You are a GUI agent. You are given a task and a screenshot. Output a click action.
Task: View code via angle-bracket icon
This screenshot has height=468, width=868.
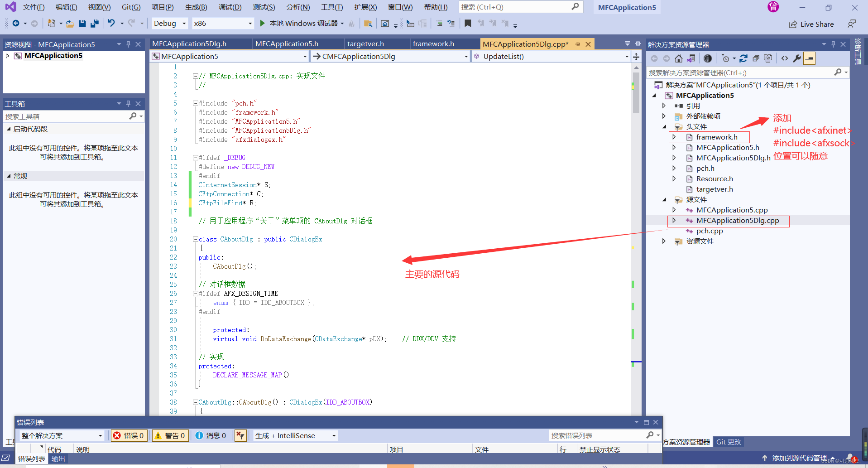tap(785, 58)
